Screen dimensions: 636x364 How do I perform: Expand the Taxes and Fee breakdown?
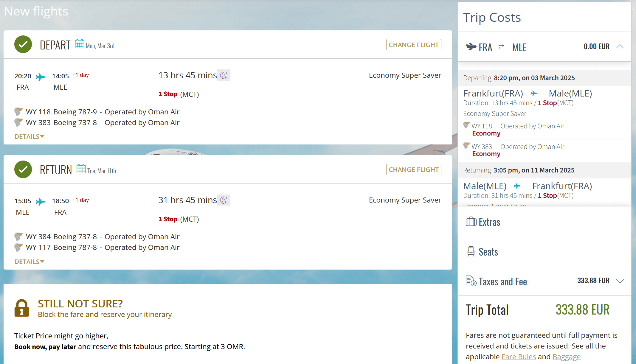(620, 281)
